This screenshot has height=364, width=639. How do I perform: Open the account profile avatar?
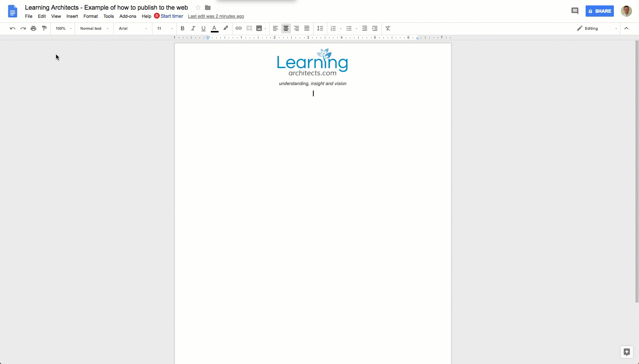click(x=626, y=11)
